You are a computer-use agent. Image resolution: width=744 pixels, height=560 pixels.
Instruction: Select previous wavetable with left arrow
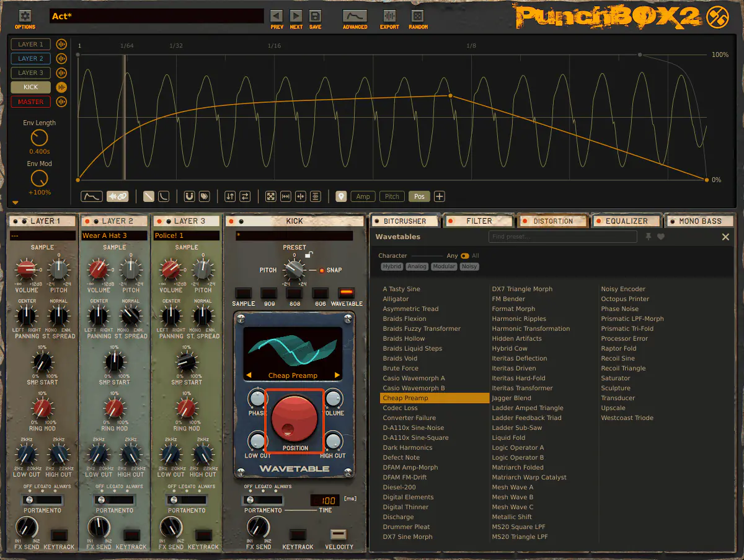click(249, 375)
